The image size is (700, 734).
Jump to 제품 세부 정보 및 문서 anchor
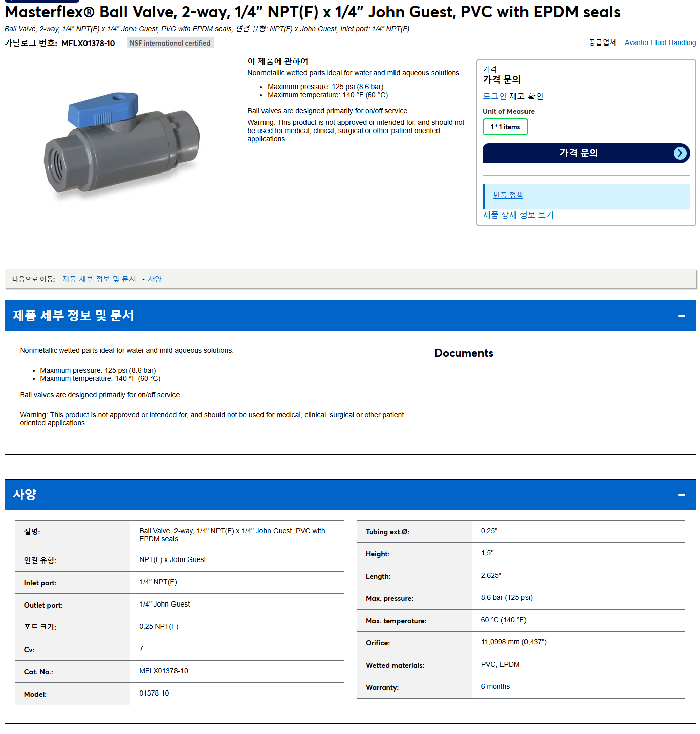(x=99, y=279)
